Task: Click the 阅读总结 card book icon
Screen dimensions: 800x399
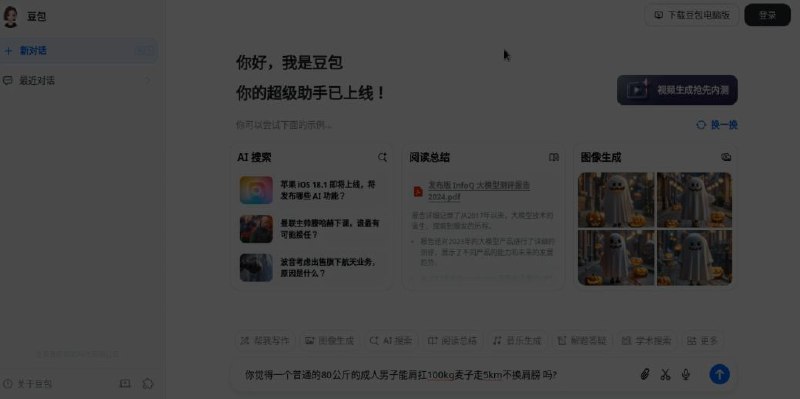Action: pos(554,158)
